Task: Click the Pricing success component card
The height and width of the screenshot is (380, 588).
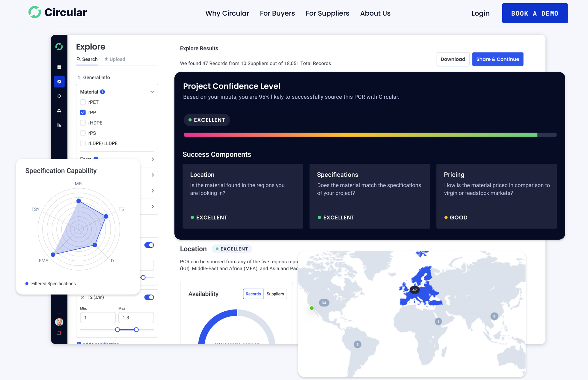Action: [496, 196]
